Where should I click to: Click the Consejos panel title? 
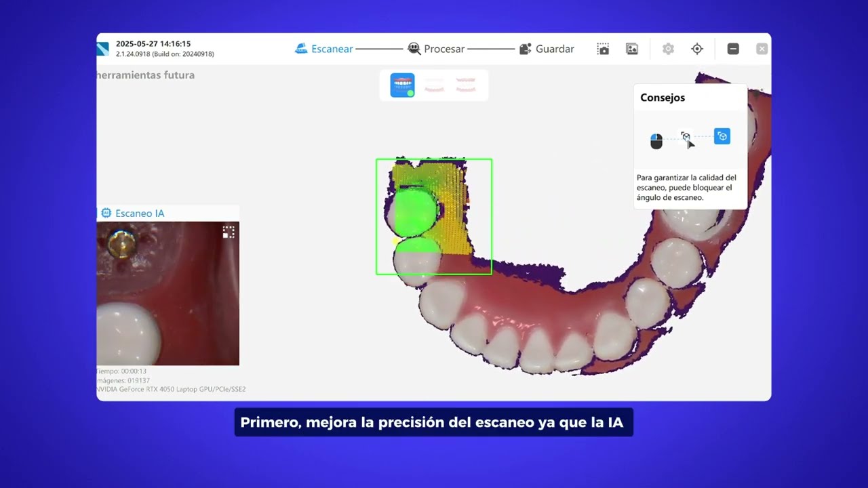point(663,98)
